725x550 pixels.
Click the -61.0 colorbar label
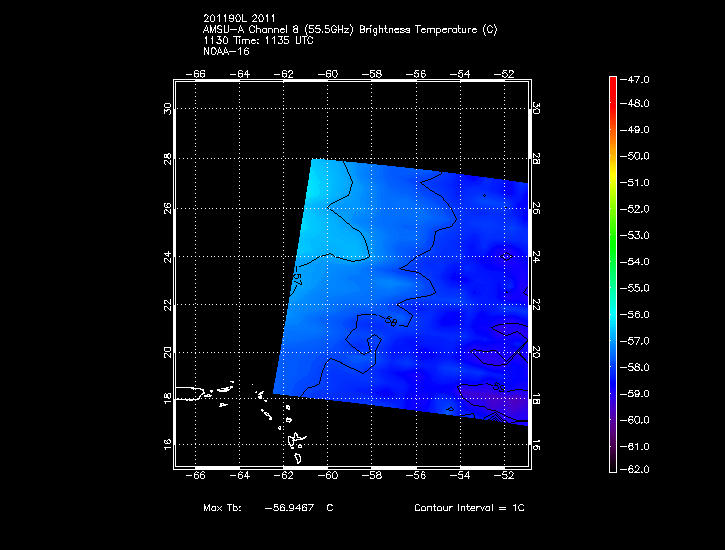[x=634, y=446]
